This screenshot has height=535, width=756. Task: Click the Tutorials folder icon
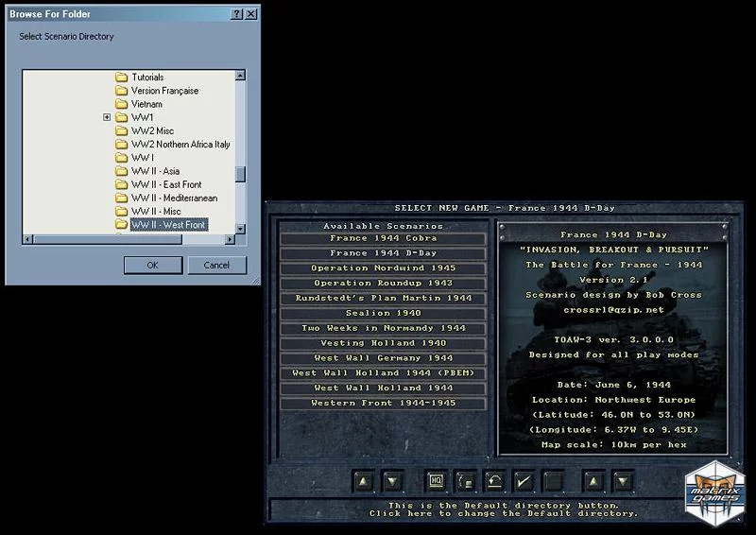pos(122,78)
